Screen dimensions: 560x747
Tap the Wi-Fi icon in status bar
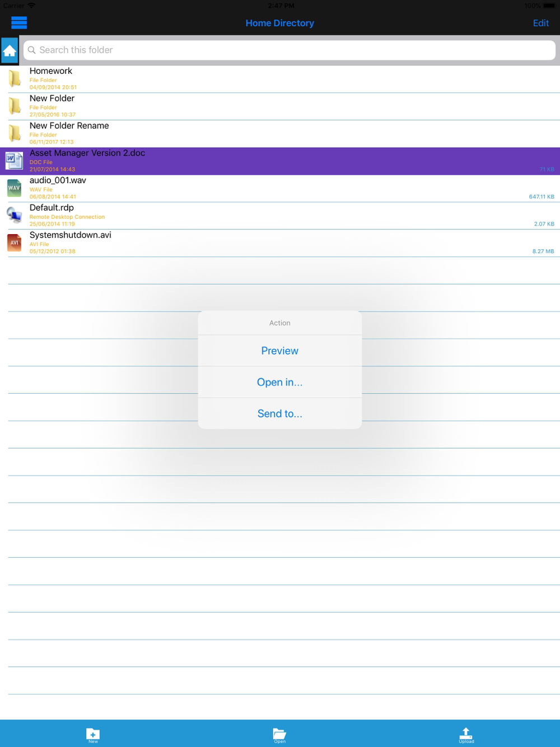pos(31,6)
